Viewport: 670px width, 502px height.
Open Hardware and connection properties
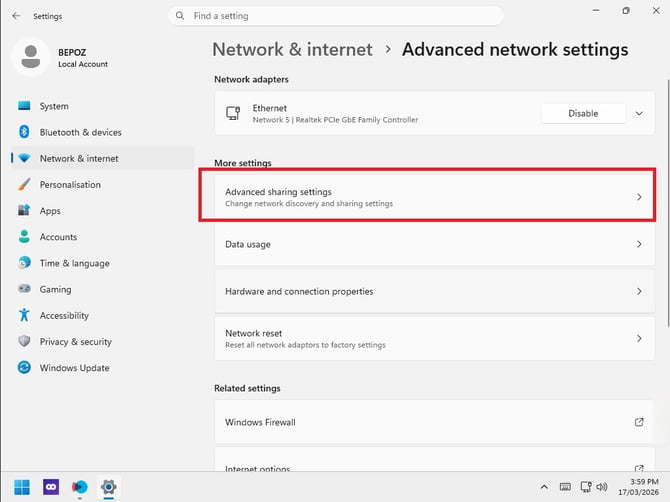point(434,291)
